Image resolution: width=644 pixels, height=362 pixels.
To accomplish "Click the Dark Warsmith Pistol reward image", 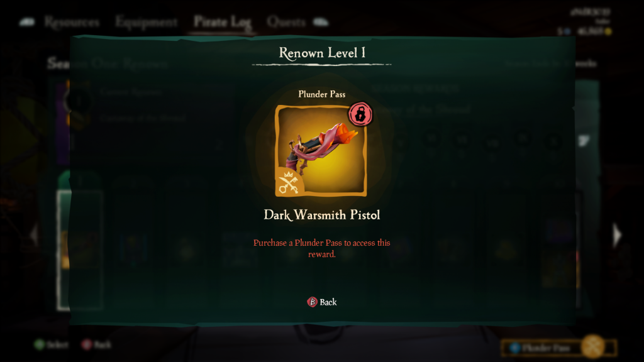I will pos(321,151).
